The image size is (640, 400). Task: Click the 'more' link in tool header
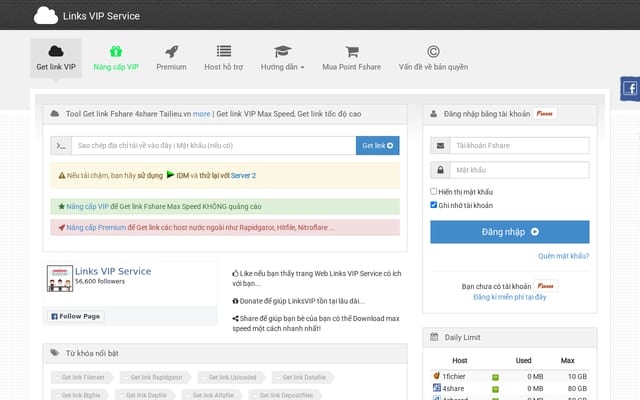tap(201, 114)
